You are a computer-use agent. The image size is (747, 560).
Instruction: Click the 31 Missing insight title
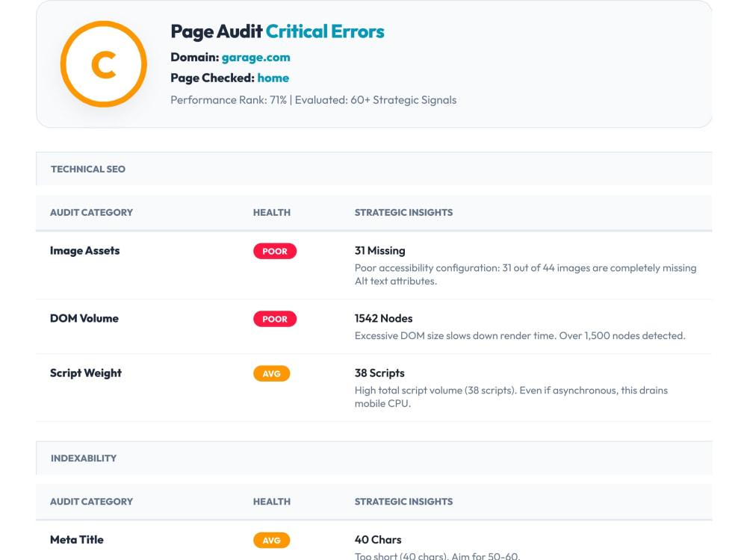click(x=379, y=250)
